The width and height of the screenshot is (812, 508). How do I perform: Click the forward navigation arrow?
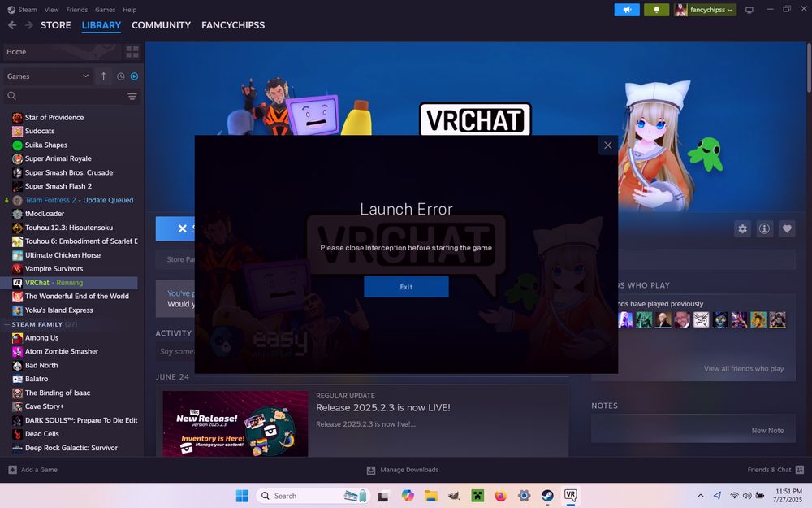point(29,25)
